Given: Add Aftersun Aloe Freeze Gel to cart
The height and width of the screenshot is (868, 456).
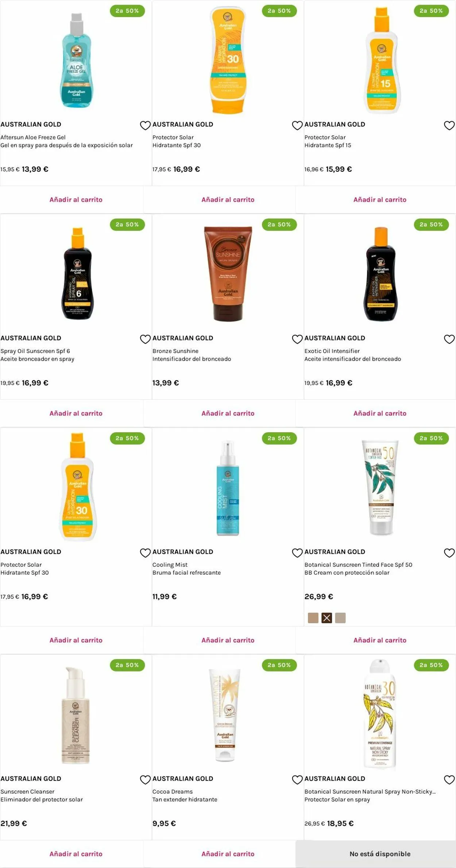Looking at the screenshot, I should pos(76,199).
